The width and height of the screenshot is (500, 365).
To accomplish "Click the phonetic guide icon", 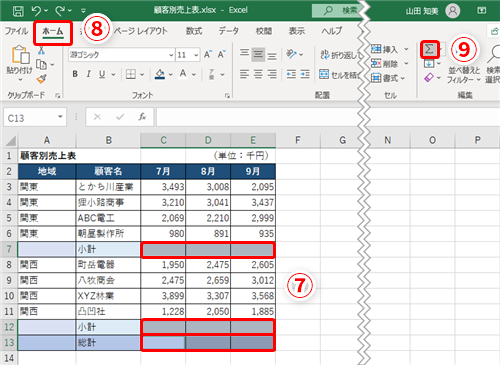I will click(x=211, y=74).
